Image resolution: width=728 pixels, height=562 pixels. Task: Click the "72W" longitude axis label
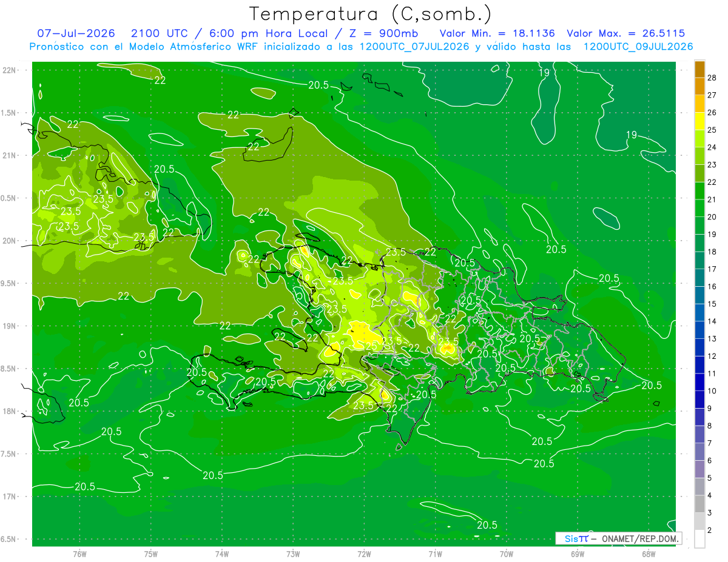point(364,555)
